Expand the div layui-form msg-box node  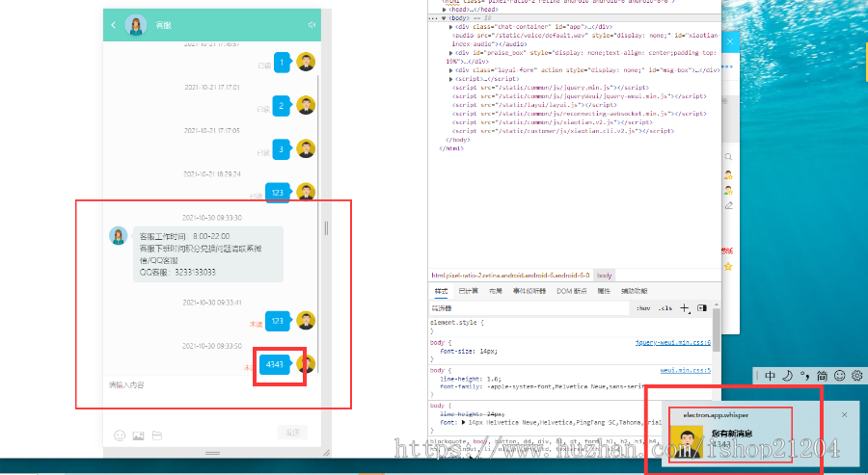[451, 70]
